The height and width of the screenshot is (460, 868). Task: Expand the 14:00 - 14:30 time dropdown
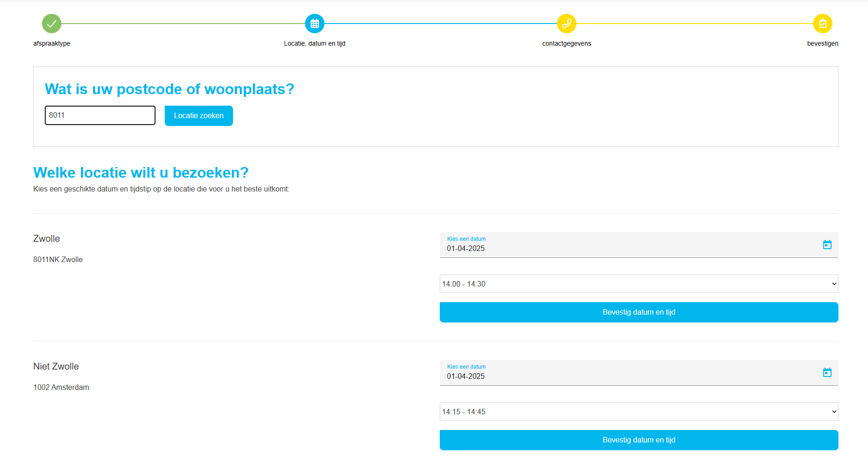(639, 284)
